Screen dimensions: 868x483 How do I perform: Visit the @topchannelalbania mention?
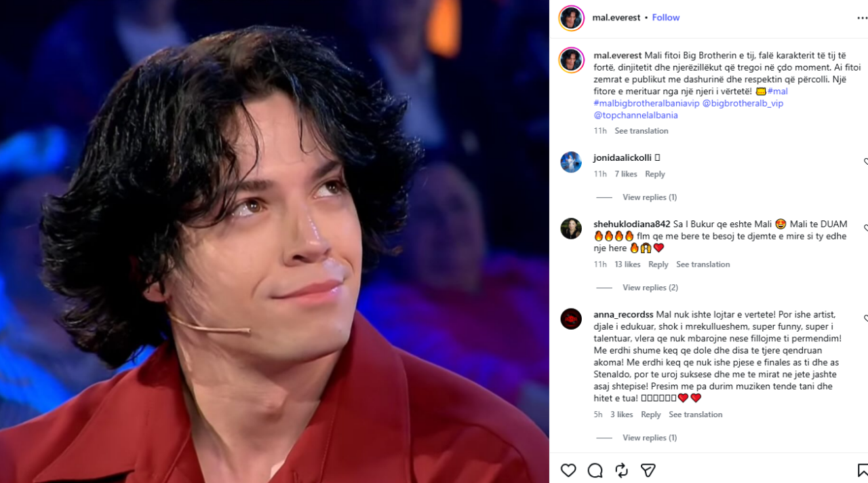click(x=635, y=115)
